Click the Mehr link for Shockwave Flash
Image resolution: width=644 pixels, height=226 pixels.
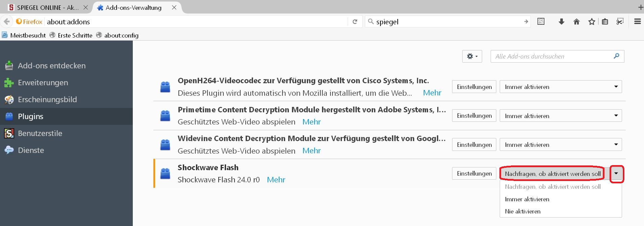(276, 180)
